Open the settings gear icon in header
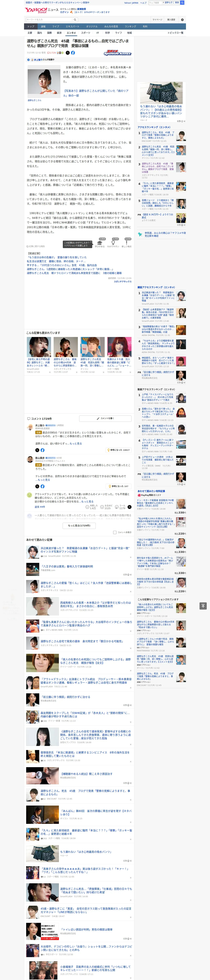This screenshot has height=980, width=210. click(182, 19)
